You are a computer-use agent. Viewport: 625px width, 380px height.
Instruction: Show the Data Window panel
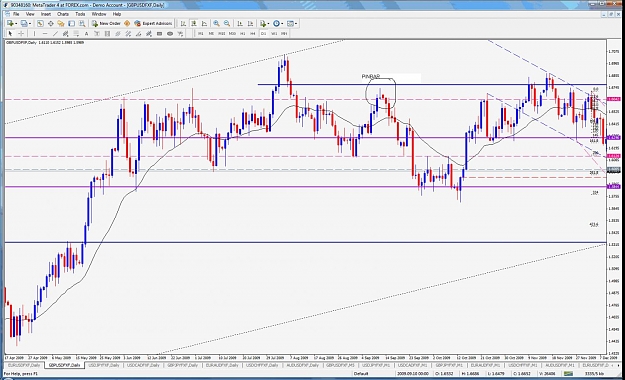pos(51,24)
